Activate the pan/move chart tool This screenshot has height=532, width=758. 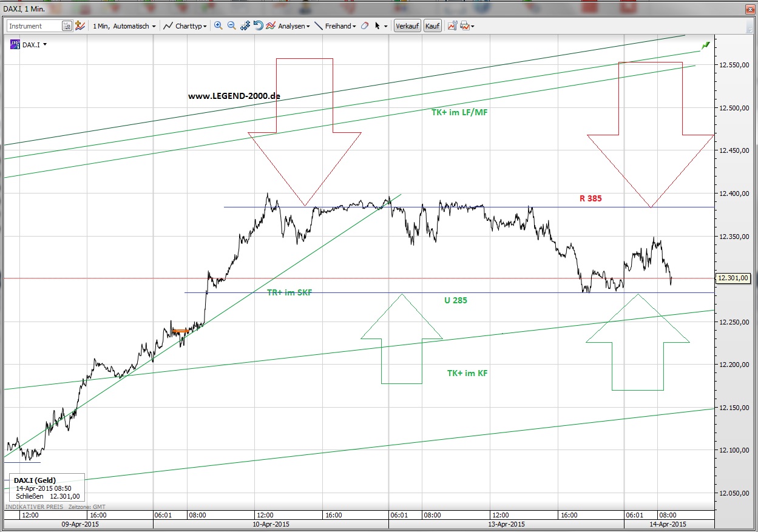point(245,25)
